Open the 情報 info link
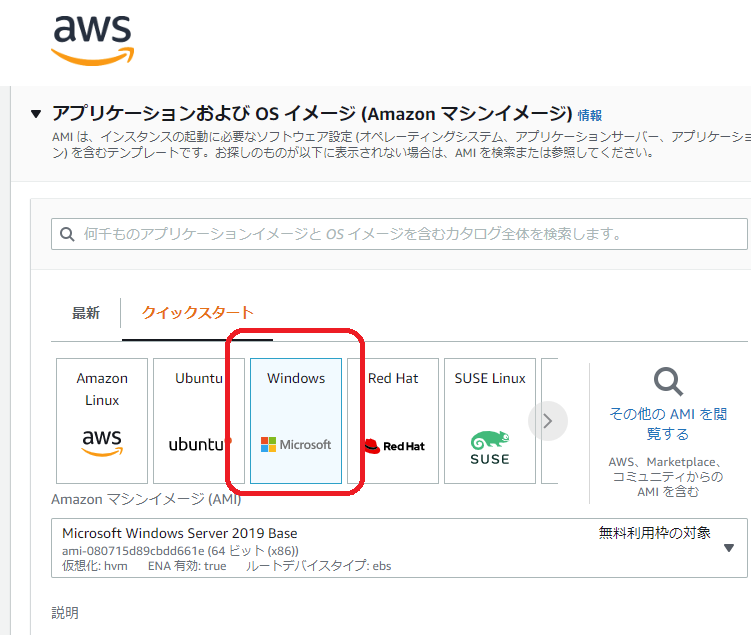This screenshot has width=755, height=635. pyautogui.click(x=590, y=116)
